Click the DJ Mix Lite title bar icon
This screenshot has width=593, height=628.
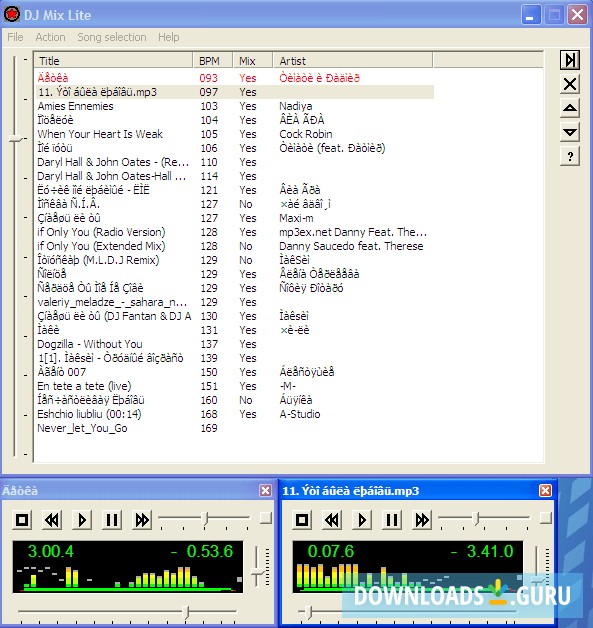(12, 14)
